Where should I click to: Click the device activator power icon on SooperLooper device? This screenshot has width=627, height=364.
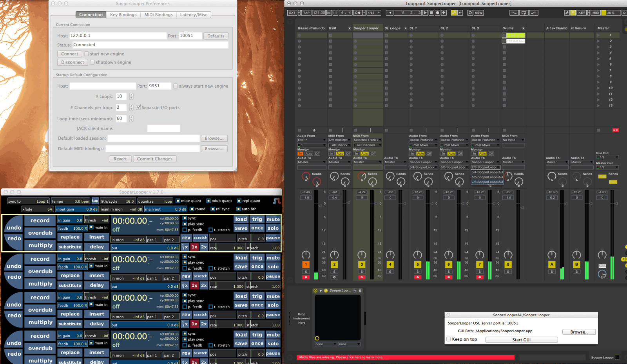(315, 290)
